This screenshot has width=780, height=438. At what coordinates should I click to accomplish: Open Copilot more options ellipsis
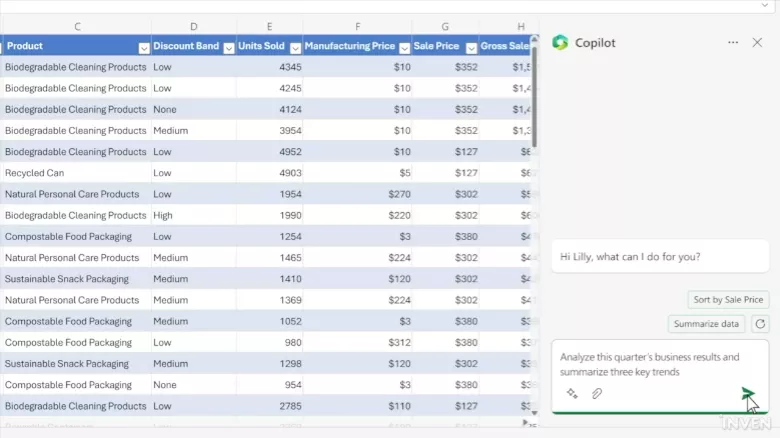tap(733, 43)
